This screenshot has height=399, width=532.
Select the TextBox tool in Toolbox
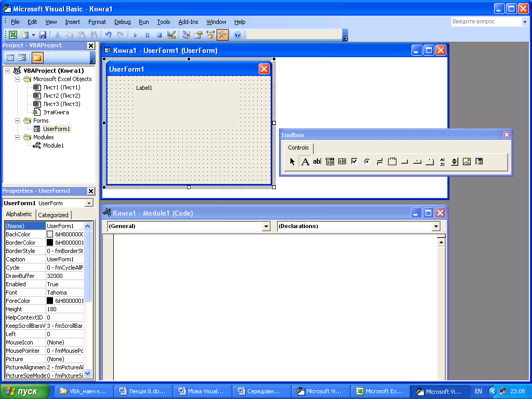click(317, 162)
